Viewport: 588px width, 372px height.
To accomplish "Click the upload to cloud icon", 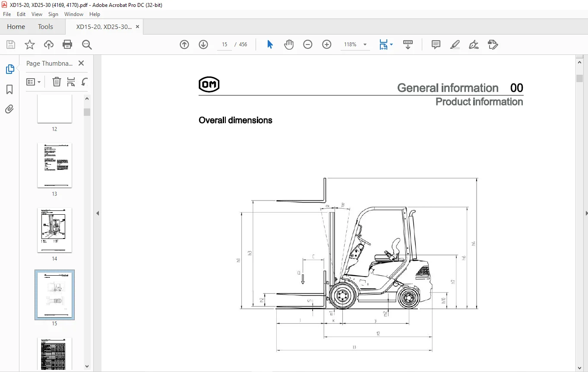I will 49,45.
